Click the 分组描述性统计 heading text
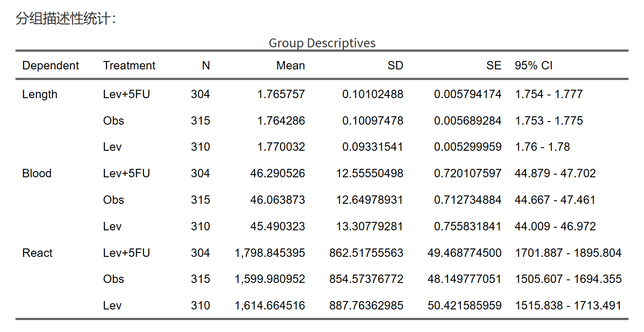This screenshot has width=644, height=332. 65,19
